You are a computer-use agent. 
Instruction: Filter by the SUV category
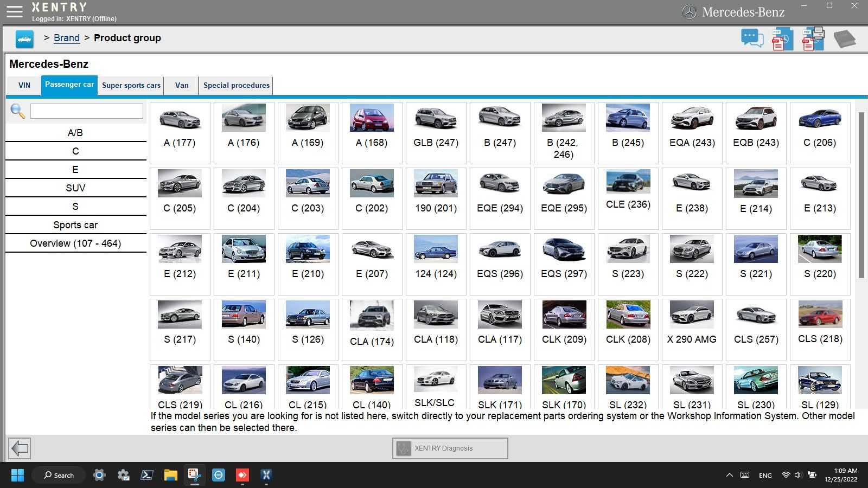75,188
